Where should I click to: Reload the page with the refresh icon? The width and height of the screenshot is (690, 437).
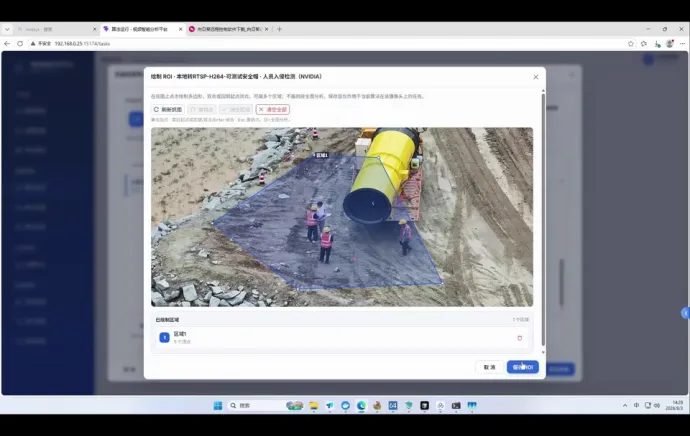point(20,44)
